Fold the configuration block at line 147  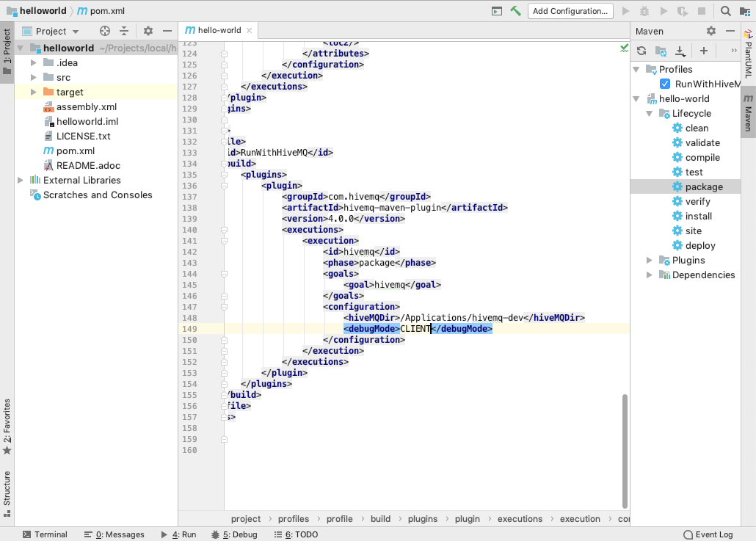[x=224, y=307]
